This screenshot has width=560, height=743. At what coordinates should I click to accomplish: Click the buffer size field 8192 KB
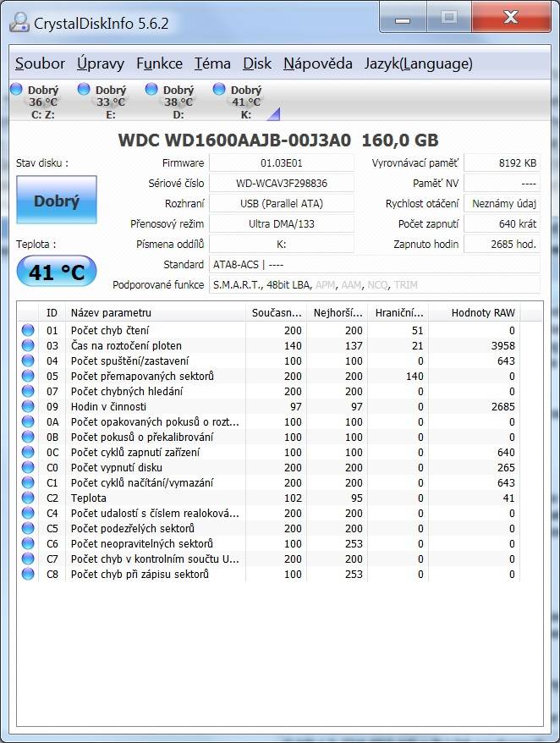[x=502, y=163]
